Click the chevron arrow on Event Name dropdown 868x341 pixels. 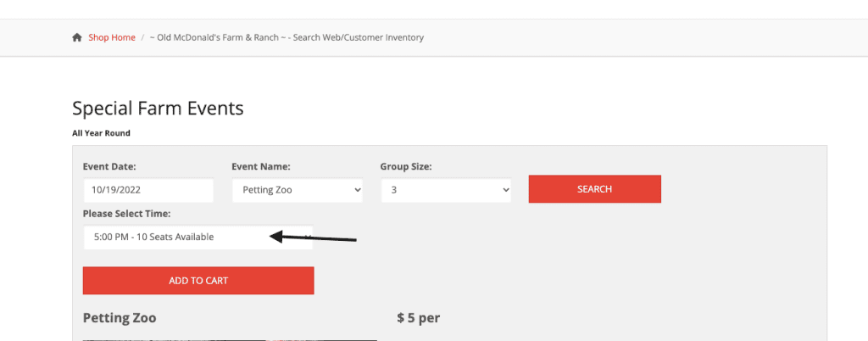tap(356, 190)
